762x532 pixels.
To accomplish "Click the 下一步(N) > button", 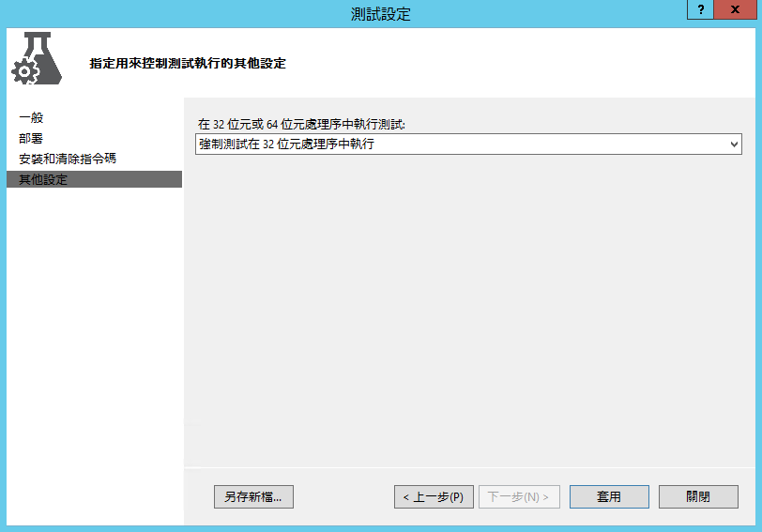I will click(519, 496).
